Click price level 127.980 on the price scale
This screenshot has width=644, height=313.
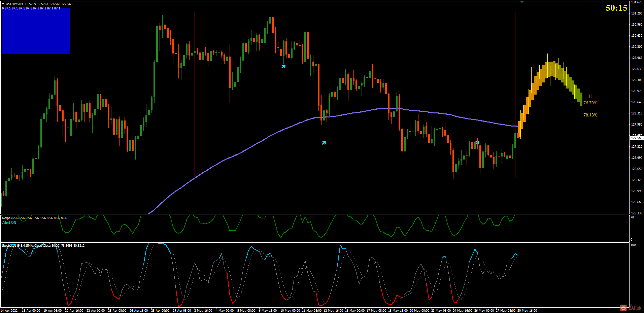click(637, 125)
